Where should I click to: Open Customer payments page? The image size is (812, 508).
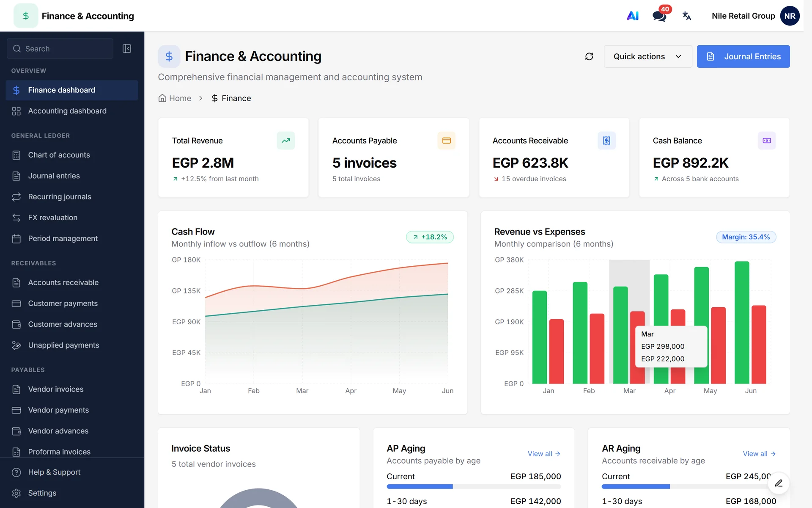72,304
